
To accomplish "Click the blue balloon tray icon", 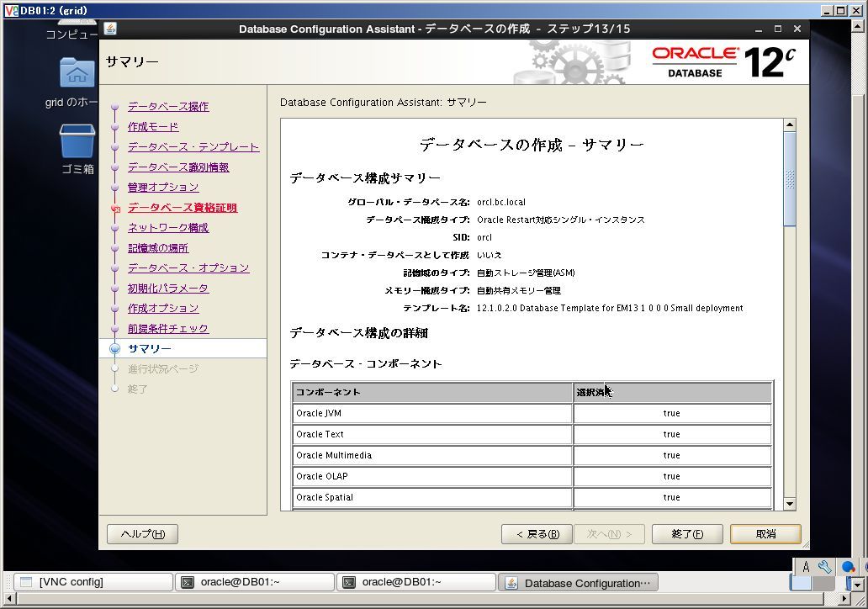I will 848,567.
